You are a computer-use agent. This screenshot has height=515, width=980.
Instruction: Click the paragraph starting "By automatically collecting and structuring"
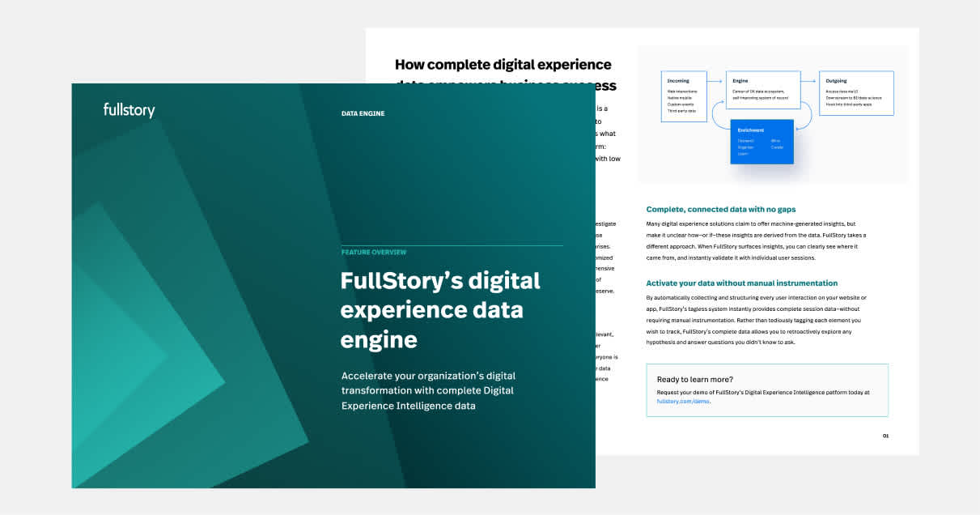pyautogui.click(x=756, y=320)
